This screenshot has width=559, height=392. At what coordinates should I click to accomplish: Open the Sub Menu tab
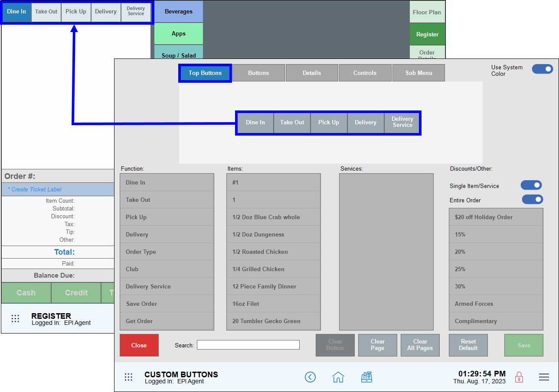click(x=418, y=73)
